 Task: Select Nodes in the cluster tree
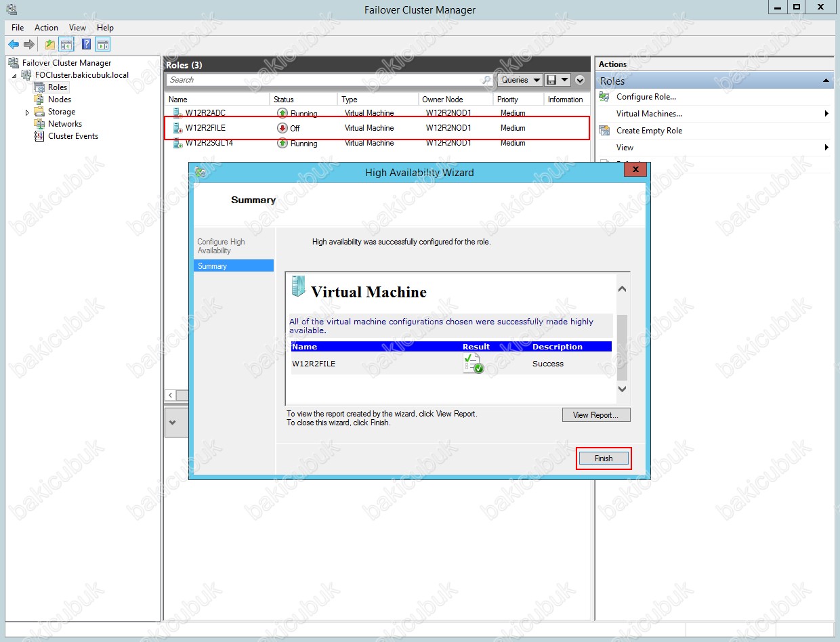point(59,100)
